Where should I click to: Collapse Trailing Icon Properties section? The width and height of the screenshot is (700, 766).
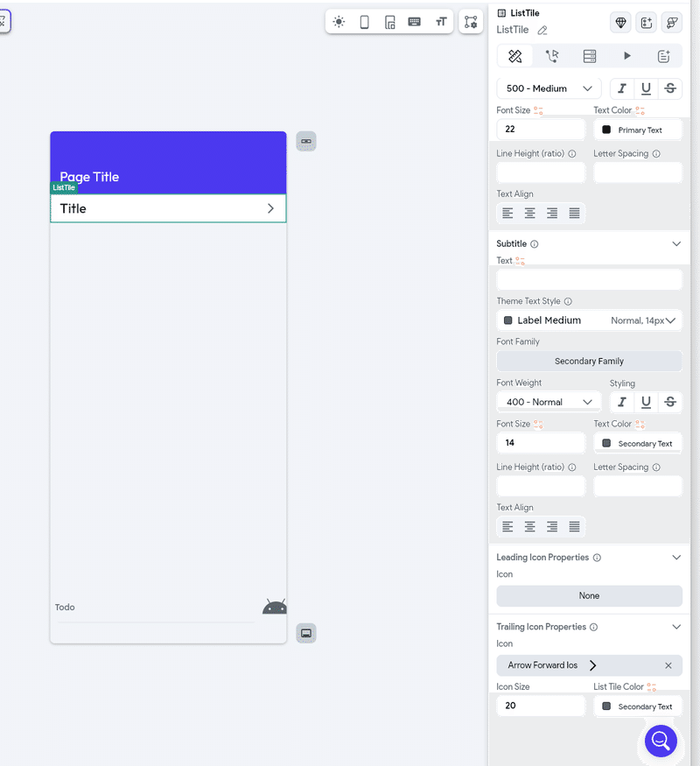676,627
